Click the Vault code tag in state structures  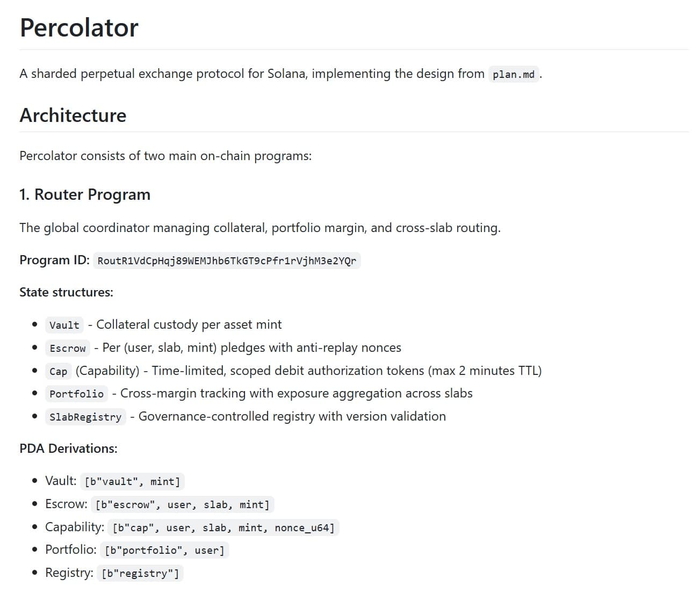(x=64, y=326)
